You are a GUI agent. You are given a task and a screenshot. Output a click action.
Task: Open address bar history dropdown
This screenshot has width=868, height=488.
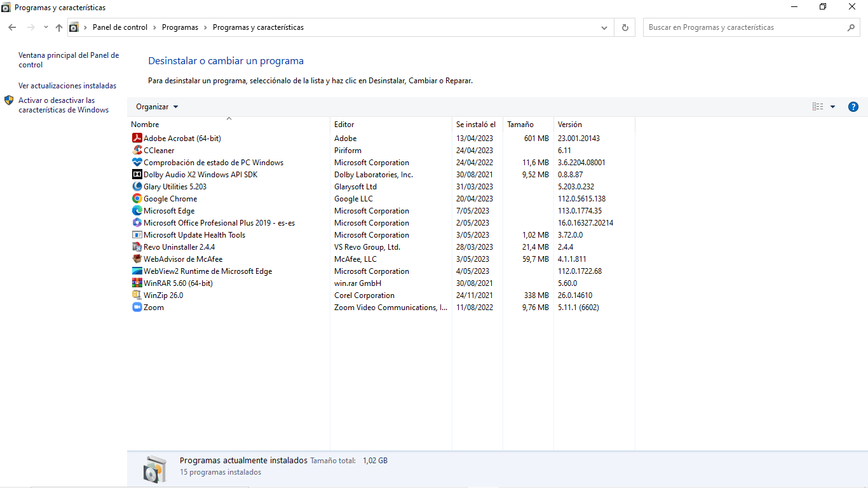click(x=604, y=27)
